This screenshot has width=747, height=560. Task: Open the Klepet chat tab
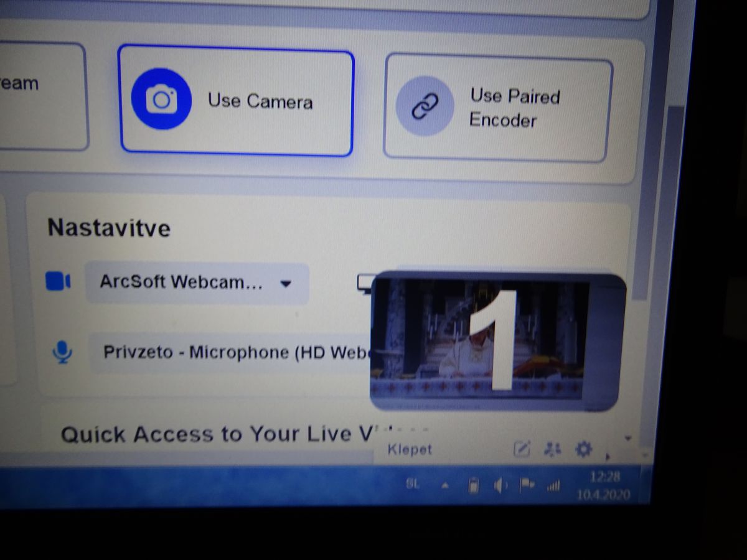(410, 449)
